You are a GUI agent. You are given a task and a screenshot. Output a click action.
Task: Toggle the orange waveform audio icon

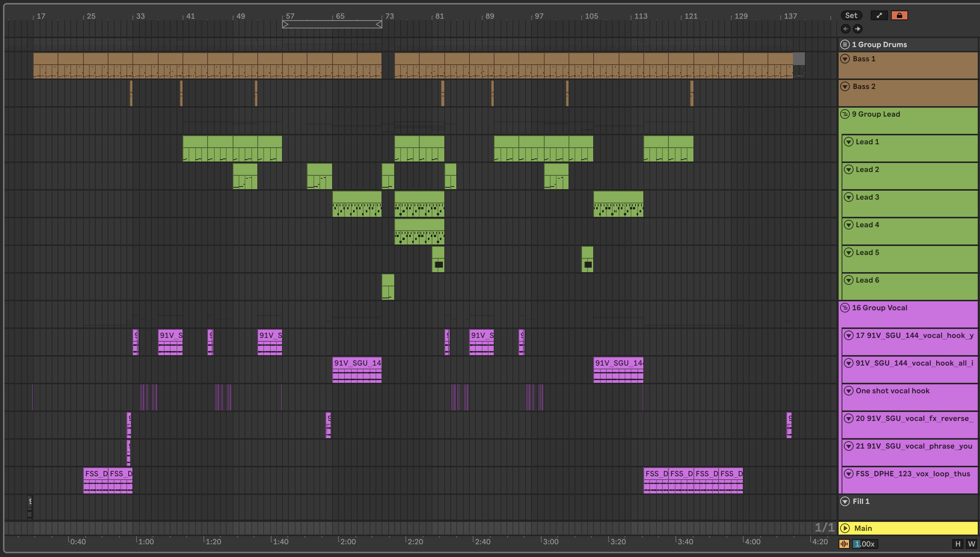pyautogui.click(x=844, y=544)
